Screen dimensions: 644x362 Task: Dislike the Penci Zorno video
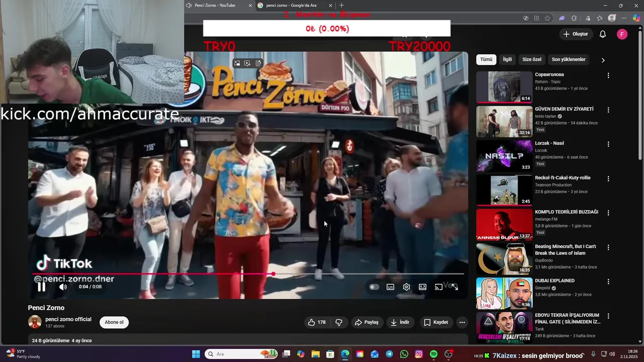pyautogui.click(x=339, y=322)
